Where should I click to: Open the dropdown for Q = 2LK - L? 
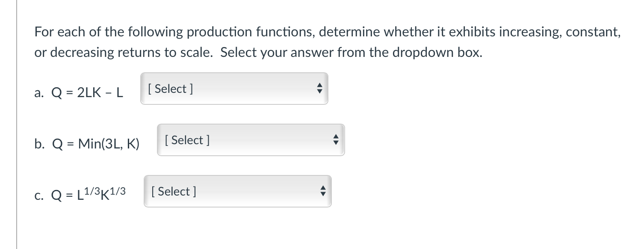(x=233, y=89)
